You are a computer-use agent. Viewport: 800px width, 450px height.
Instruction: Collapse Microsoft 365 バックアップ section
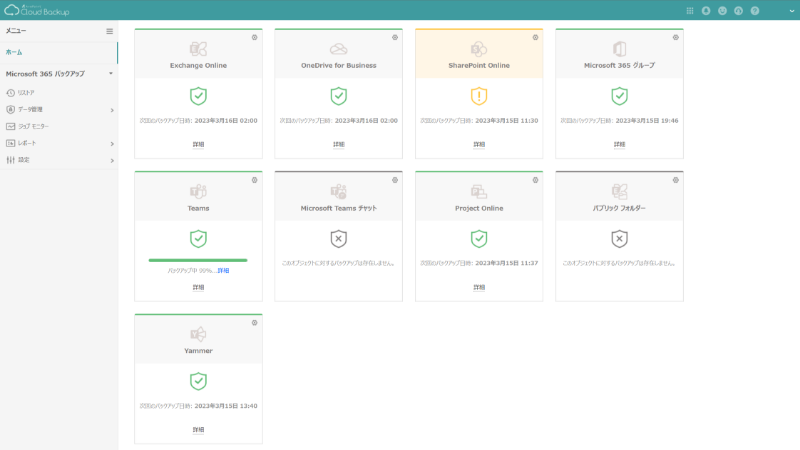(x=111, y=73)
